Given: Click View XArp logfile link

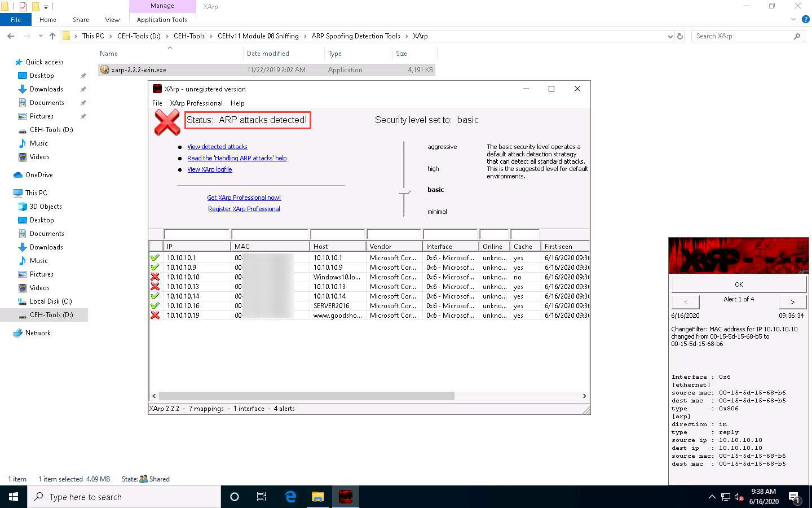Looking at the screenshot, I should tap(210, 169).
